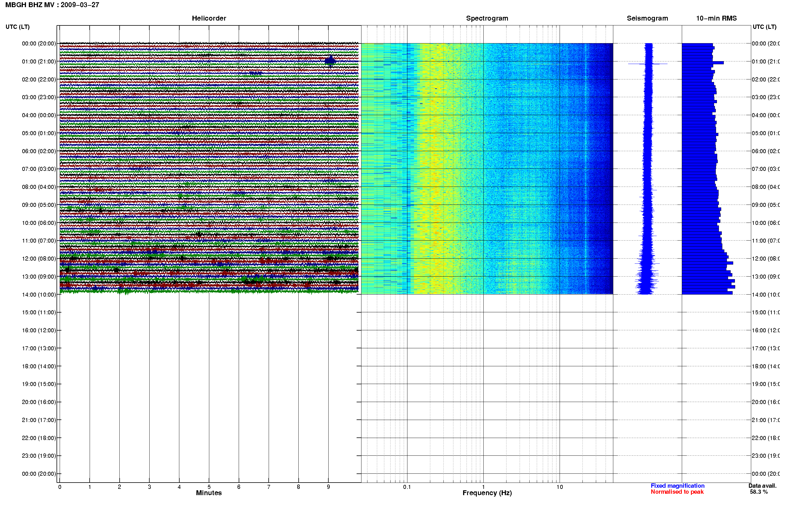Click left axis label 21:00 (17:00)

39,420
